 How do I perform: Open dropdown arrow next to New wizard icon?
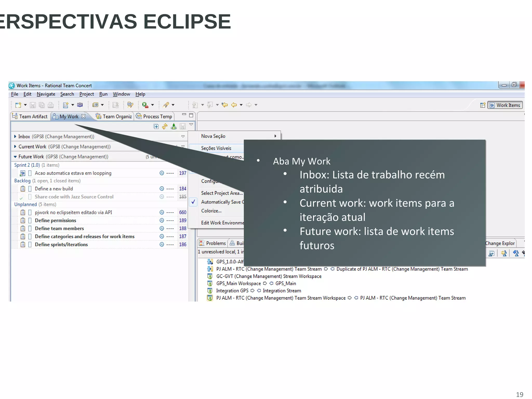click(25, 105)
